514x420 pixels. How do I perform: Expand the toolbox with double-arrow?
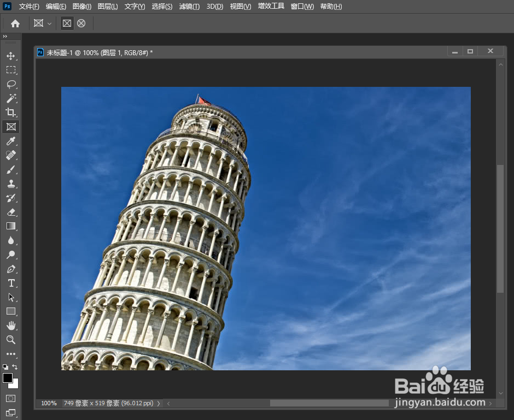pyautogui.click(x=5, y=37)
